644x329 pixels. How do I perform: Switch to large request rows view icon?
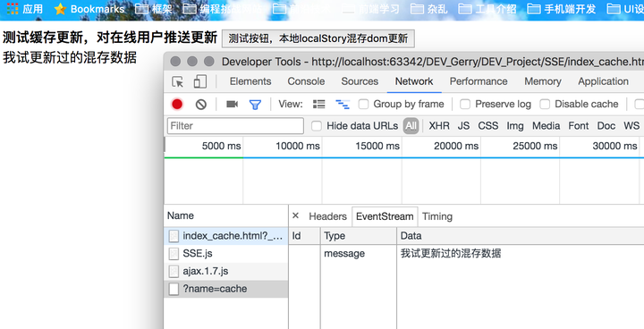pyautogui.click(x=319, y=105)
